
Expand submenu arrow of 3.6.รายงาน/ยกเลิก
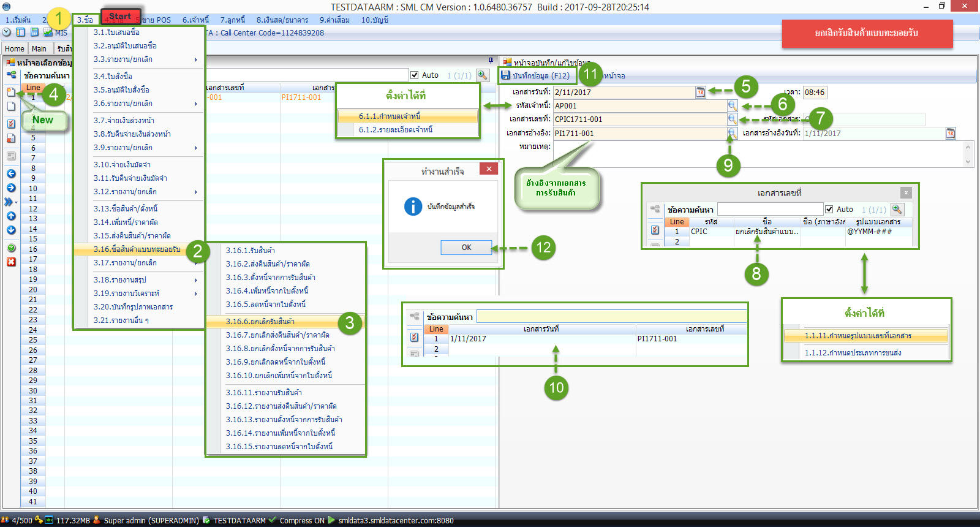tap(196, 104)
